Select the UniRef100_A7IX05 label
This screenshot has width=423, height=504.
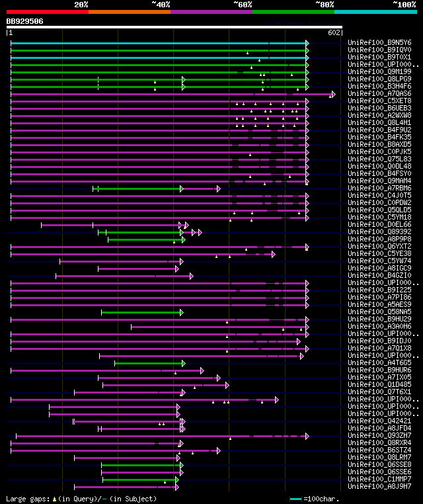[379, 378]
